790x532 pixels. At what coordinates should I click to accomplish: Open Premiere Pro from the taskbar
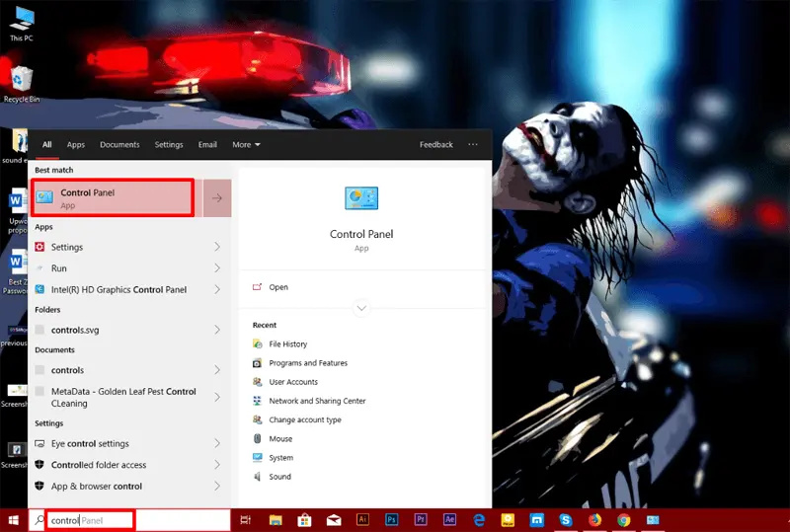(x=421, y=520)
